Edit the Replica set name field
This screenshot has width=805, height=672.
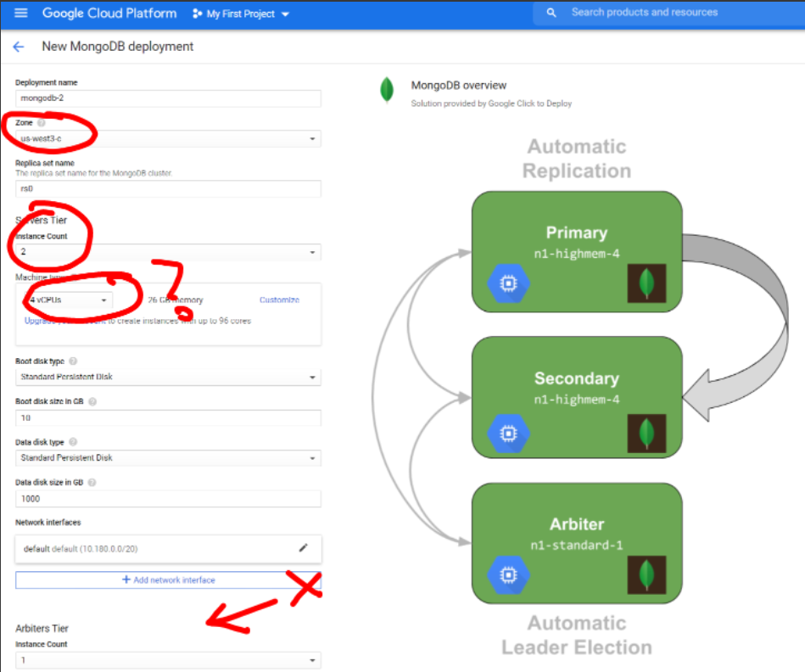coord(169,189)
